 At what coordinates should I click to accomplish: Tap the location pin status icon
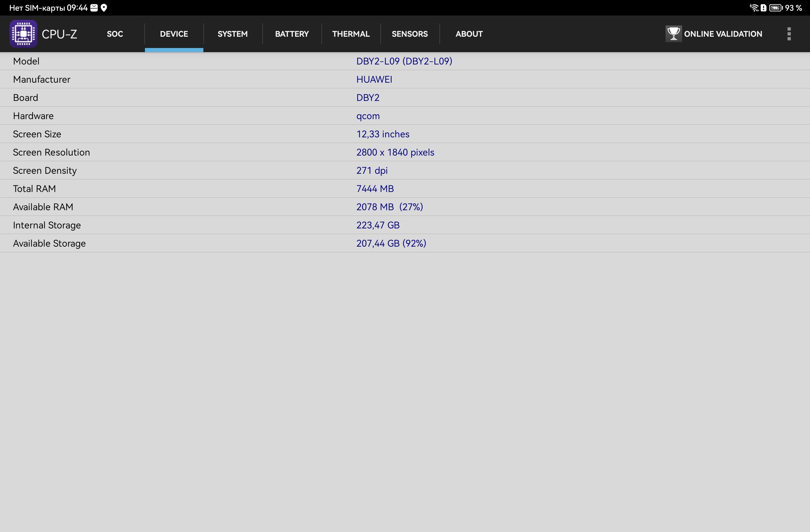pos(104,8)
